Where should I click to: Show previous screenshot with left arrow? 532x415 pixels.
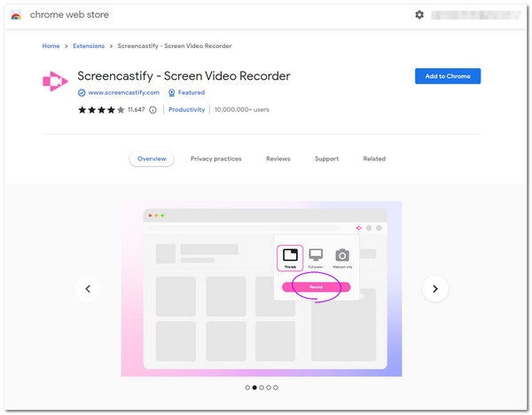click(88, 289)
